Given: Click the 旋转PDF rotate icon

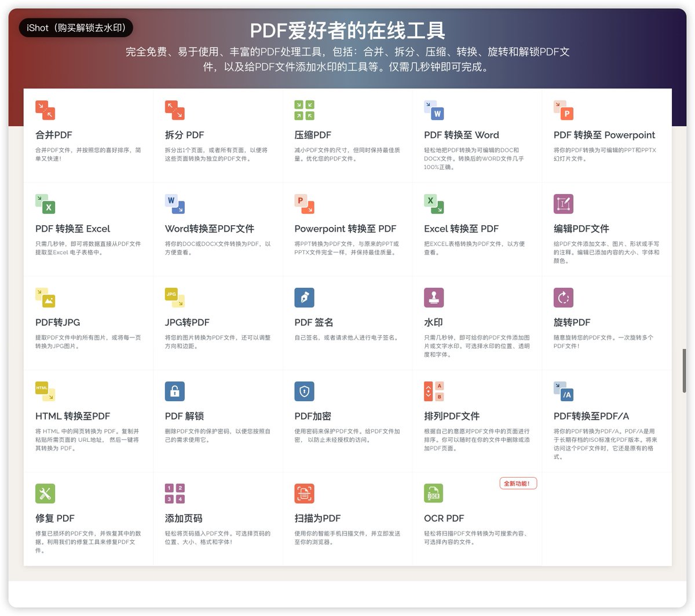Looking at the screenshot, I should click(564, 298).
